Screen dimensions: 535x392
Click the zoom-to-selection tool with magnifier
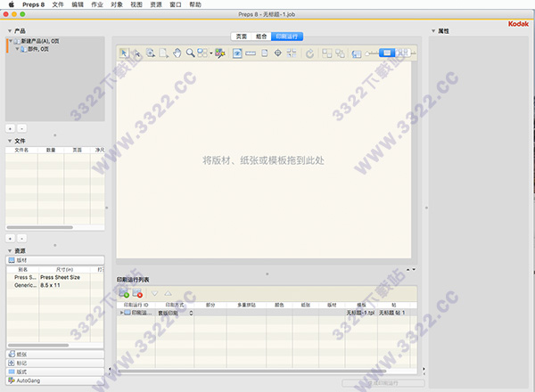coord(151,53)
